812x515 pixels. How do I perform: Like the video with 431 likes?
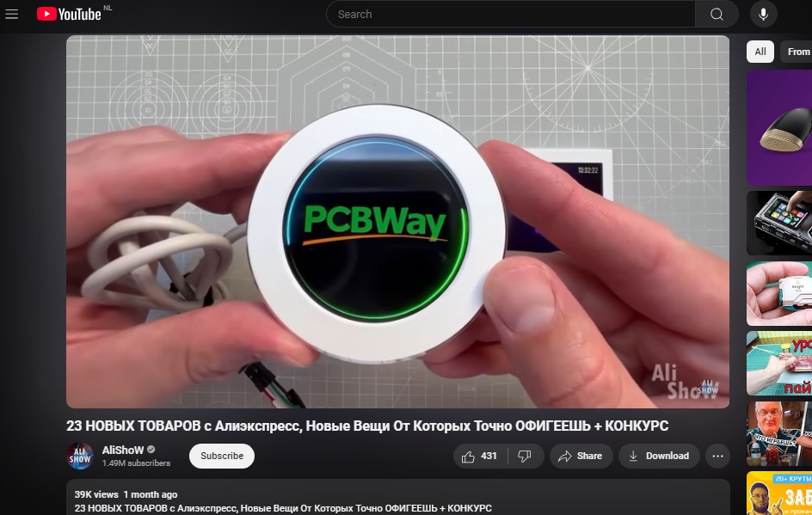coord(480,456)
